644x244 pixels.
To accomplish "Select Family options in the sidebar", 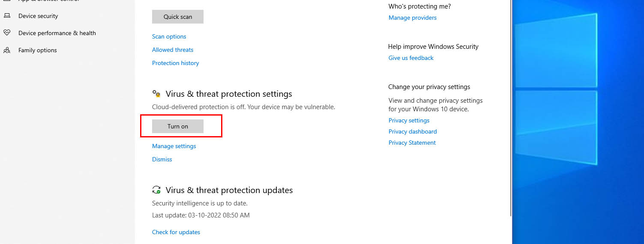I will (x=37, y=50).
